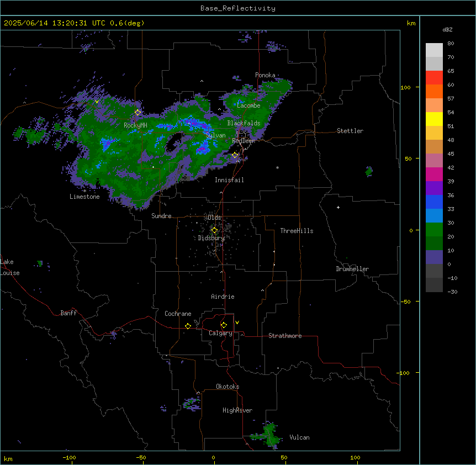This screenshot has width=476, height=465.
Task: Click the Sundre city label
Action: pos(161,216)
